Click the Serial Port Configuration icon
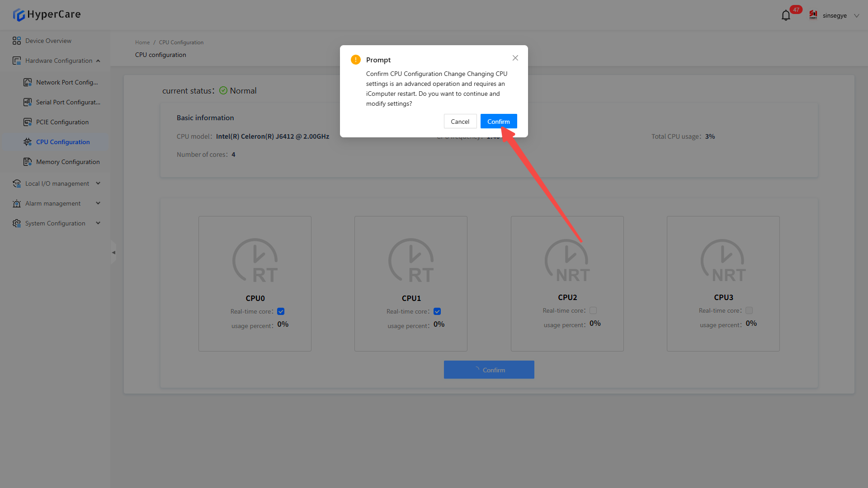Screen dimensions: 868x488 point(28,102)
